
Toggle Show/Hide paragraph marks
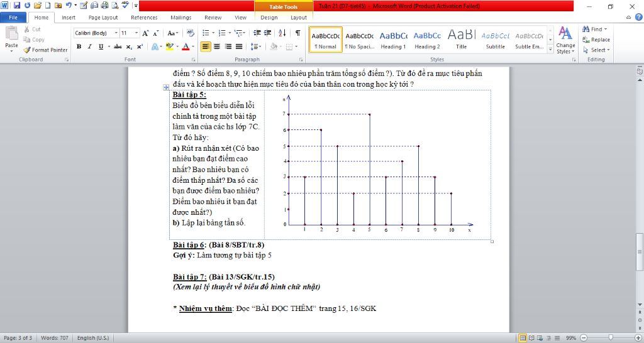pos(297,33)
